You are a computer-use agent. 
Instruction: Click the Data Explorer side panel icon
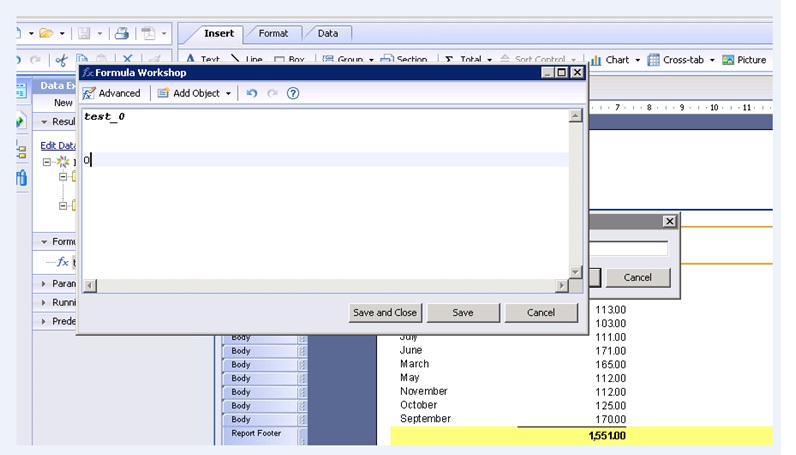pyautogui.click(x=21, y=91)
